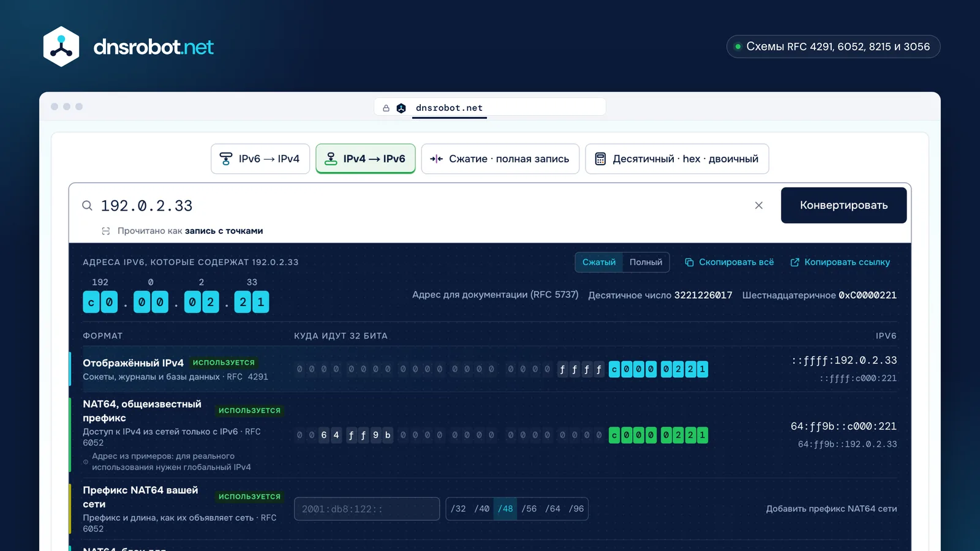
Task: Click the IPv6 → IPv4 tab icon
Action: pyautogui.click(x=226, y=159)
